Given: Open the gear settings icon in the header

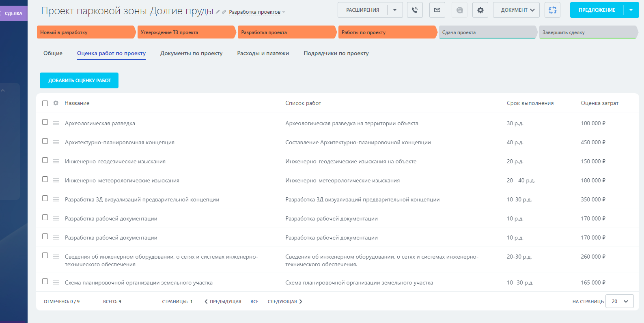Looking at the screenshot, I should (x=480, y=10).
